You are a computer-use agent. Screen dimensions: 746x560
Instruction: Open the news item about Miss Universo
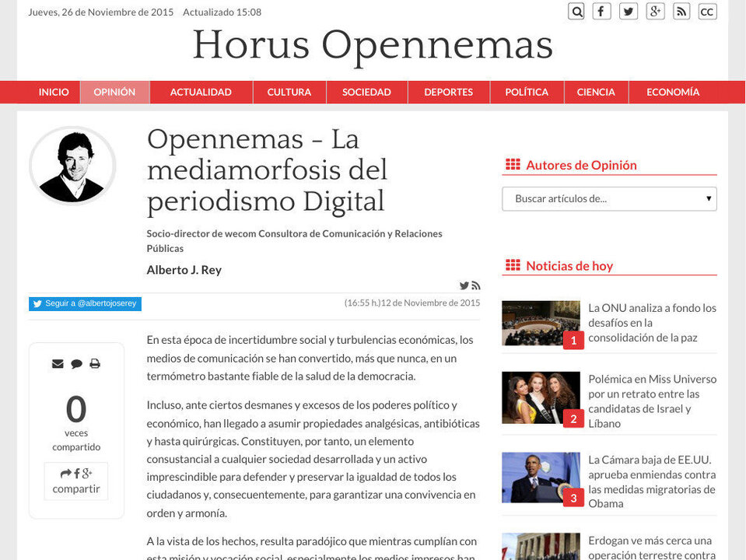pyautogui.click(x=652, y=401)
